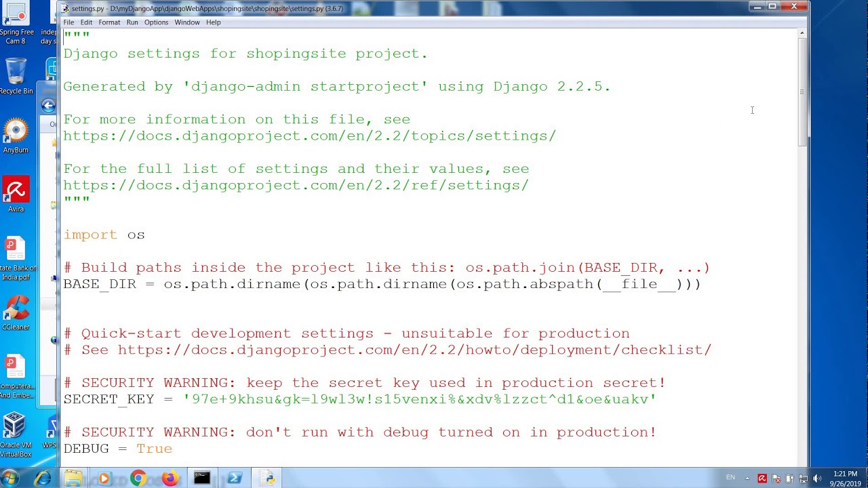Click the Avira tray icon
This screenshot has width=868, height=488.
[762, 479]
